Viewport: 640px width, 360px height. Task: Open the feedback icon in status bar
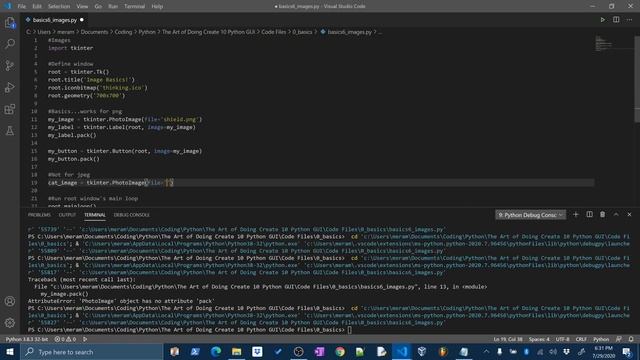coord(619,339)
